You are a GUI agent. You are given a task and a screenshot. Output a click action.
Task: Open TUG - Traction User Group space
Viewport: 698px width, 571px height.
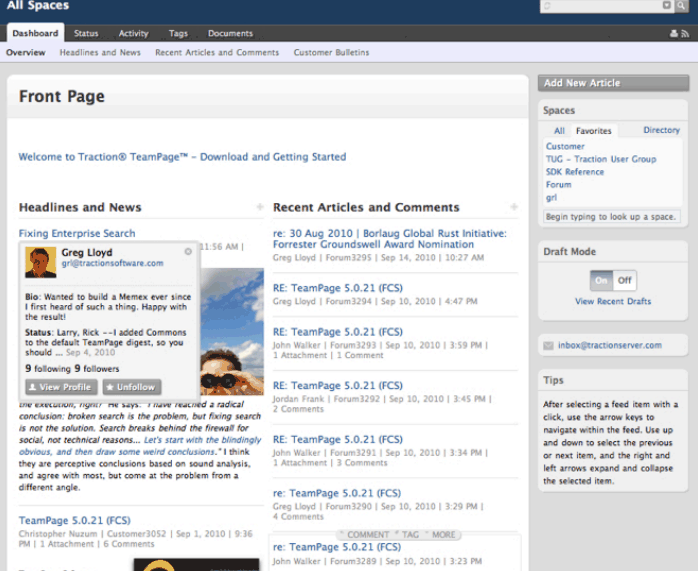601,159
